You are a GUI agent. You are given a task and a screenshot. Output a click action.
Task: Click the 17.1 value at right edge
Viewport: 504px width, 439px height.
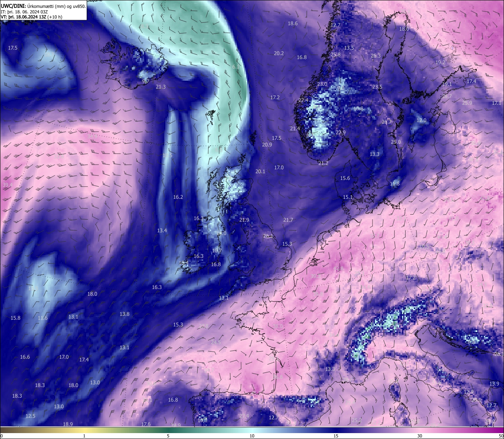[497, 103]
